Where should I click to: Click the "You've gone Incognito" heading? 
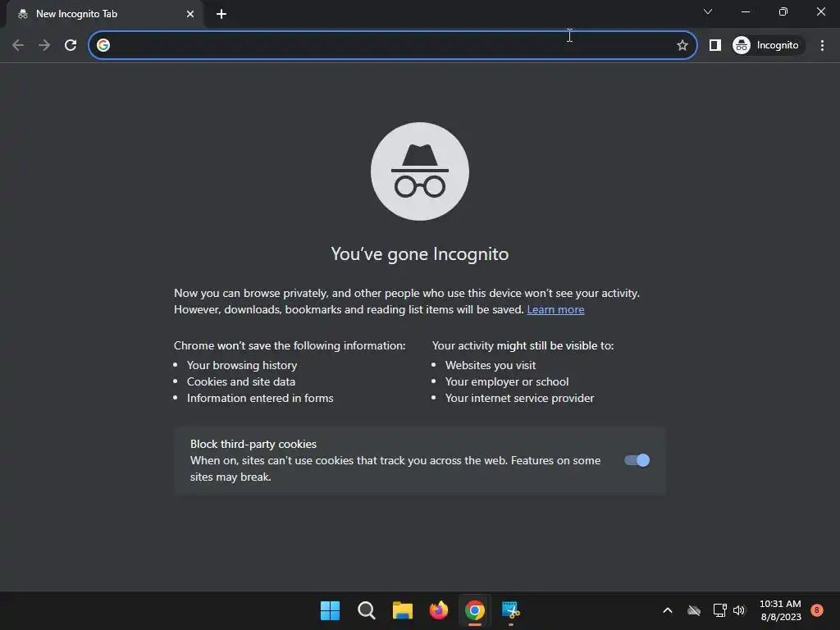coord(420,254)
